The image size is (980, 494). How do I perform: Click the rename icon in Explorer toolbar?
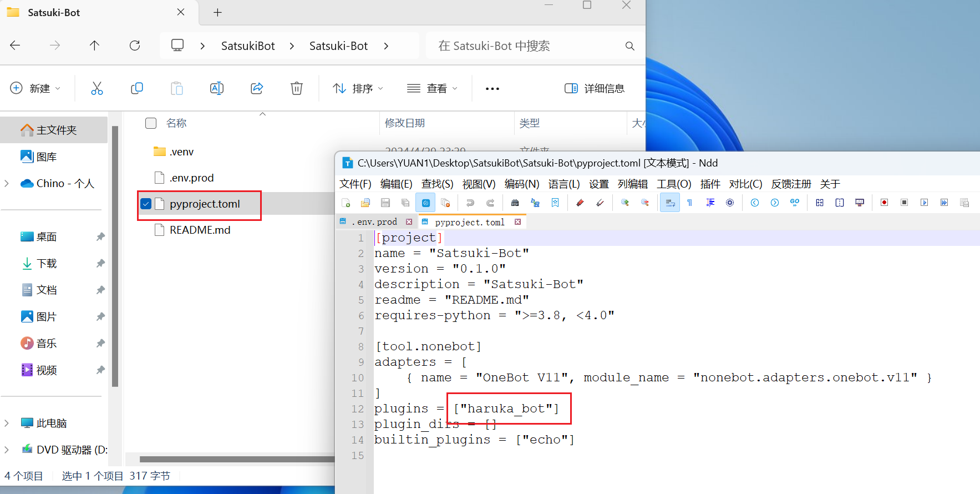217,88
